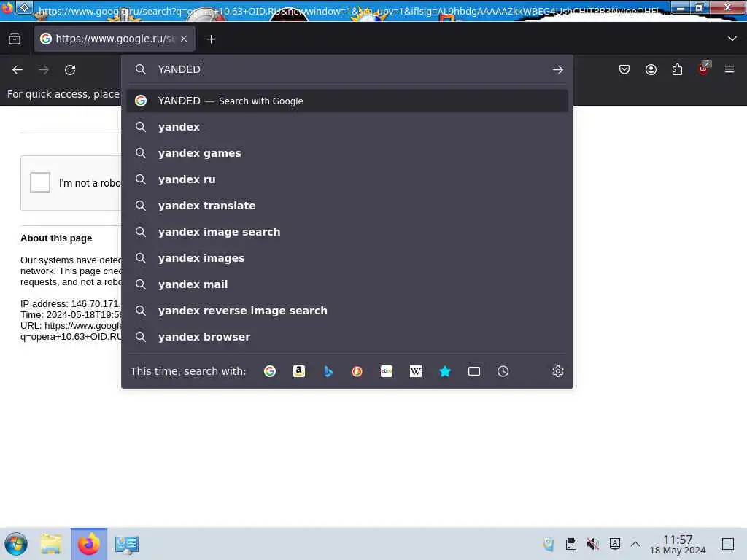
Task: Open search settings gear icon
Action: tap(558, 371)
